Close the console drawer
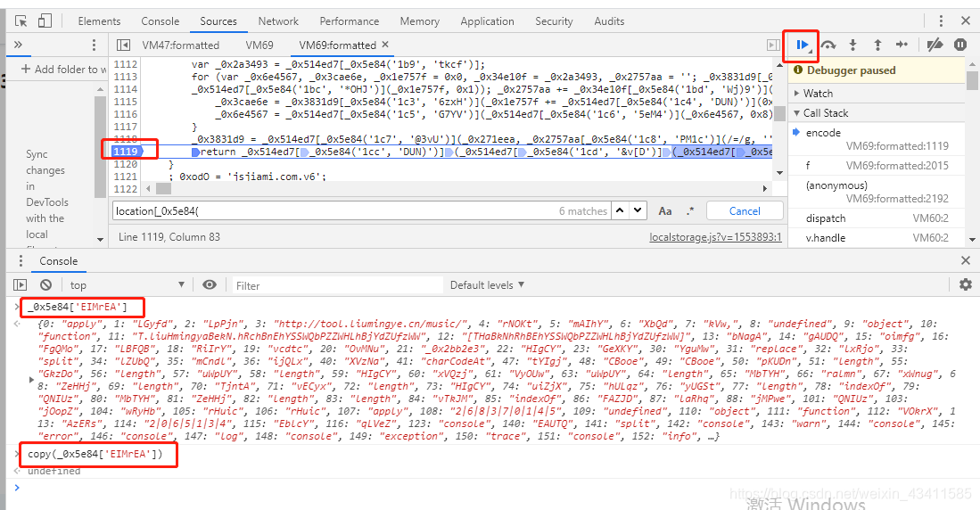980x510 pixels. (966, 260)
